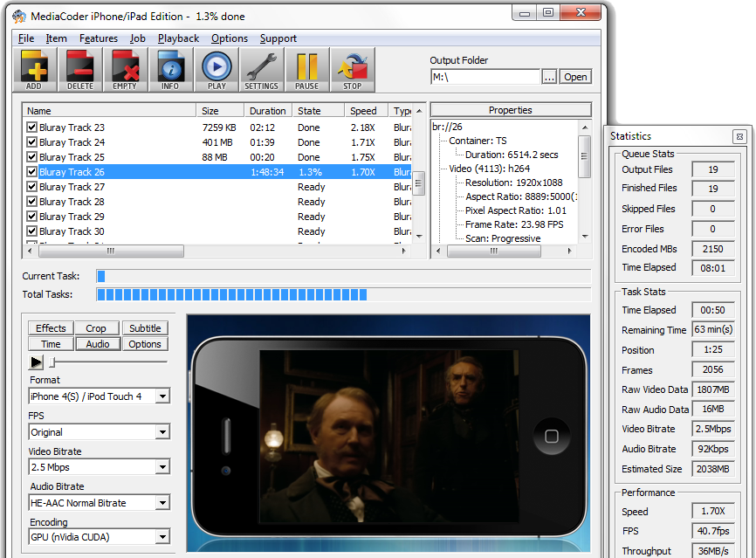This screenshot has height=558, width=756.
Task: Click the Total Tasks progress bar
Action: pyautogui.click(x=344, y=294)
